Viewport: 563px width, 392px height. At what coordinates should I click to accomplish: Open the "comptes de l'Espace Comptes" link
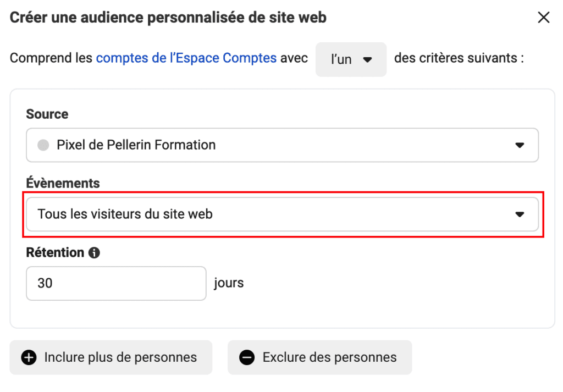[186, 58]
